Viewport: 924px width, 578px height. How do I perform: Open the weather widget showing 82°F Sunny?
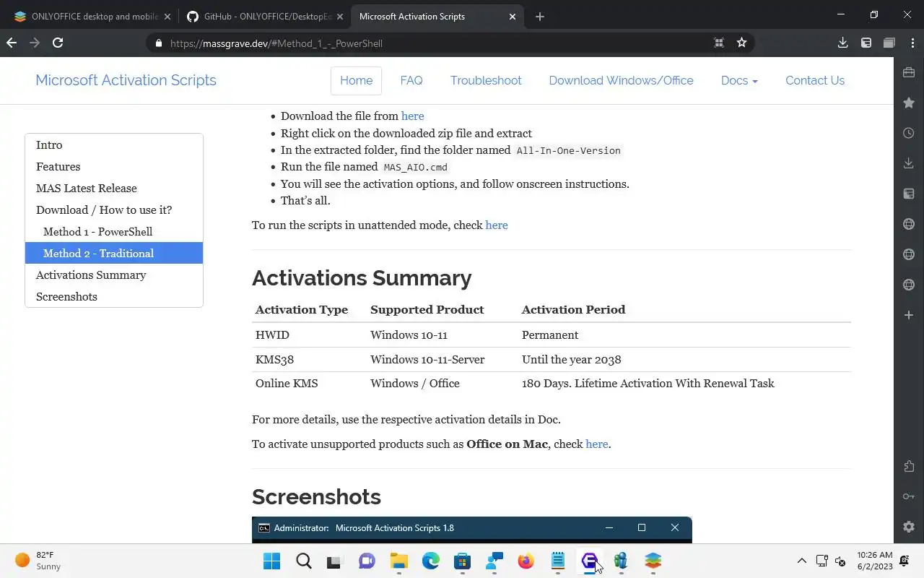pyautogui.click(x=39, y=561)
